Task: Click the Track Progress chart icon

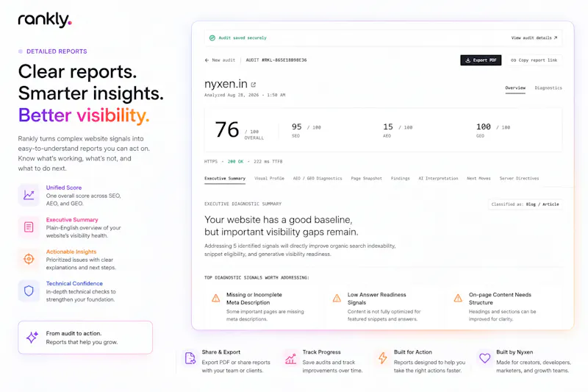Action: [x=290, y=358]
